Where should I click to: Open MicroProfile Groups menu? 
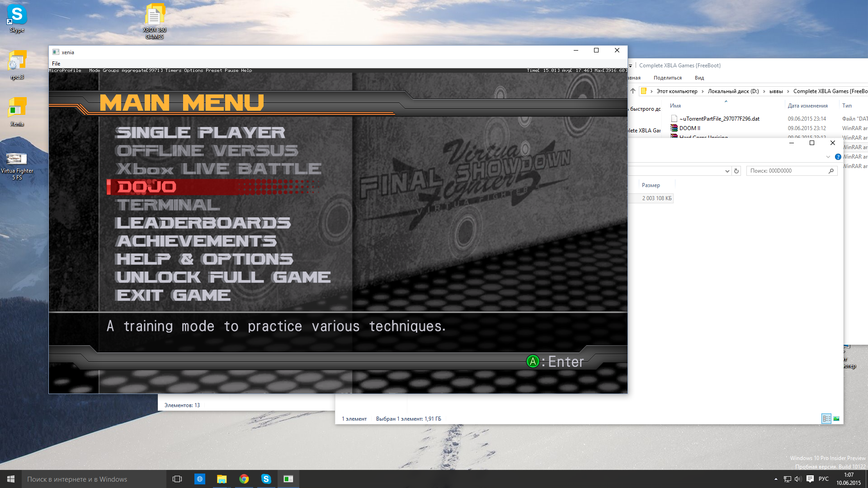[x=111, y=70]
